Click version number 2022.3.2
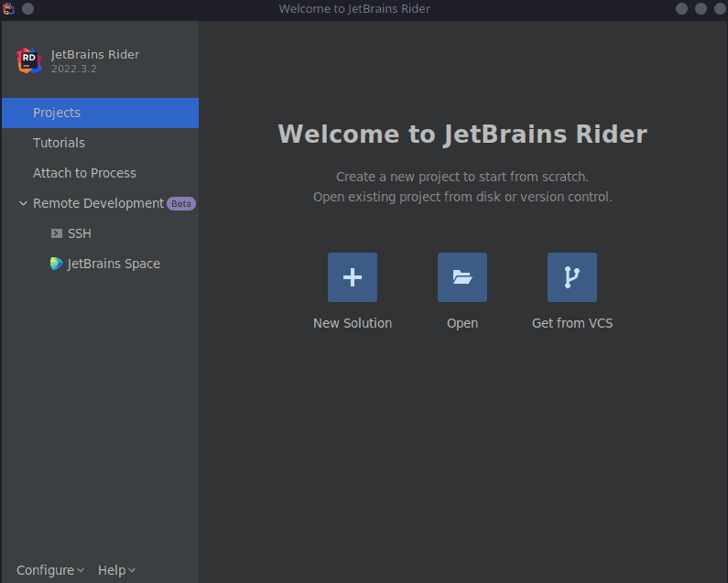Screen dimensions: 728x583 coord(74,69)
